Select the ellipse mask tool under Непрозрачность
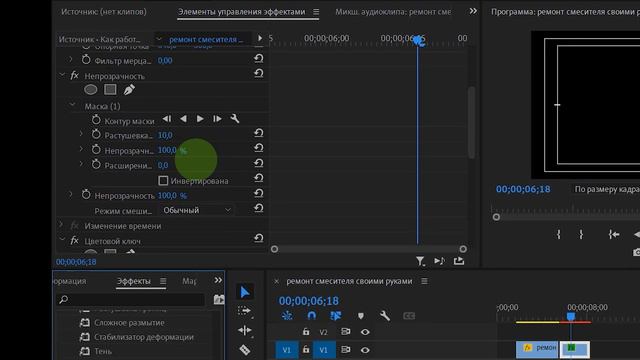640x360 pixels. pyautogui.click(x=91, y=89)
